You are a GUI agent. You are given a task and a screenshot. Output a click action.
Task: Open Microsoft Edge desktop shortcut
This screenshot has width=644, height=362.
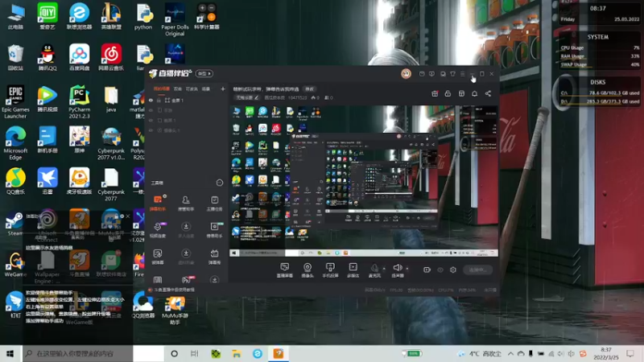[x=15, y=143]
